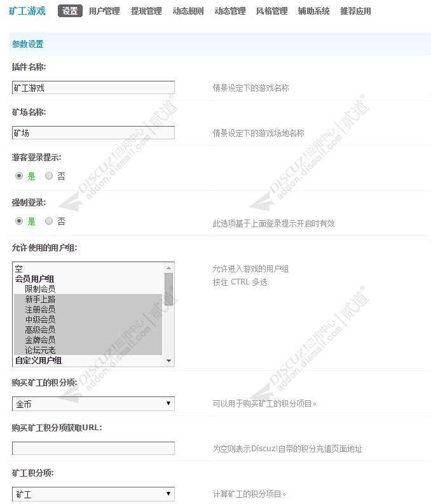Open 动态管理 tab

[x=230, y=11]
